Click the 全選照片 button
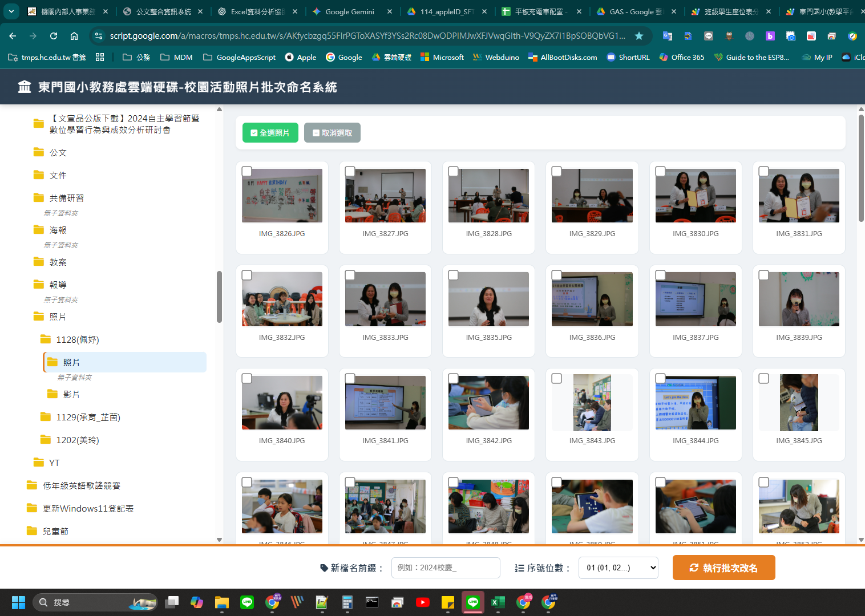 point(270,133)
